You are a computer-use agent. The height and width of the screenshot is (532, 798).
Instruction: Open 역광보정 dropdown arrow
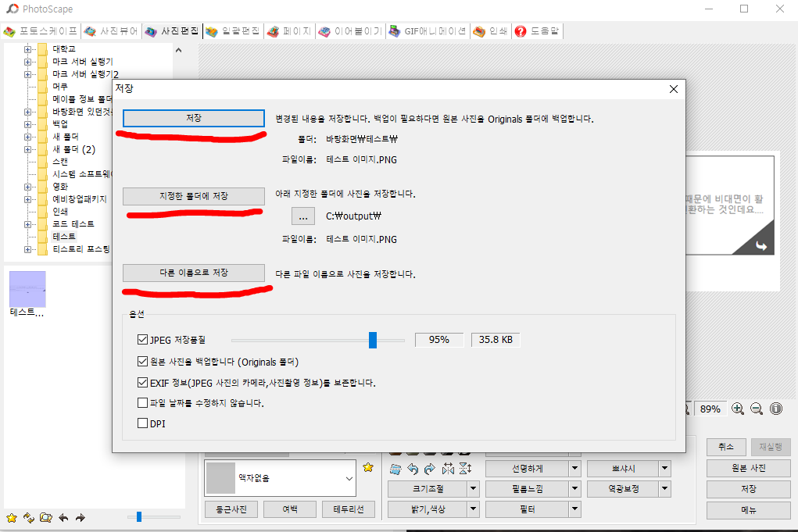coord(664,489)
